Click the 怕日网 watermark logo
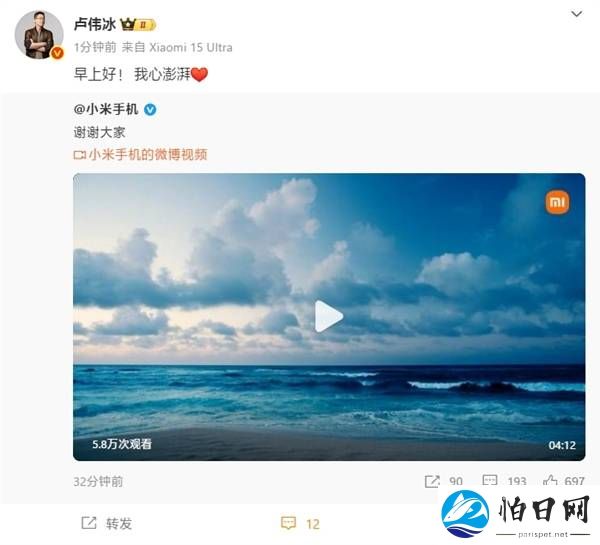Image resolution: width=600 pixels, height=545 pixels. [x=515, y=514]
